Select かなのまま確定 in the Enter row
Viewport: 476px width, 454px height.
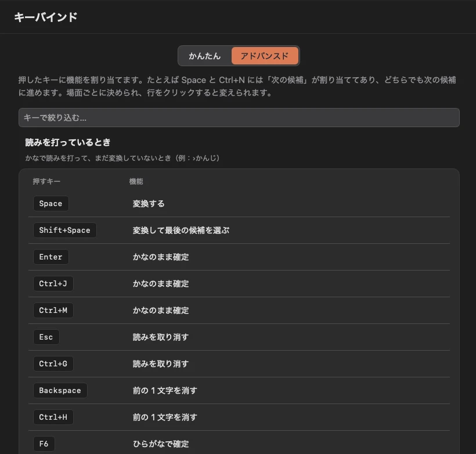161,257
